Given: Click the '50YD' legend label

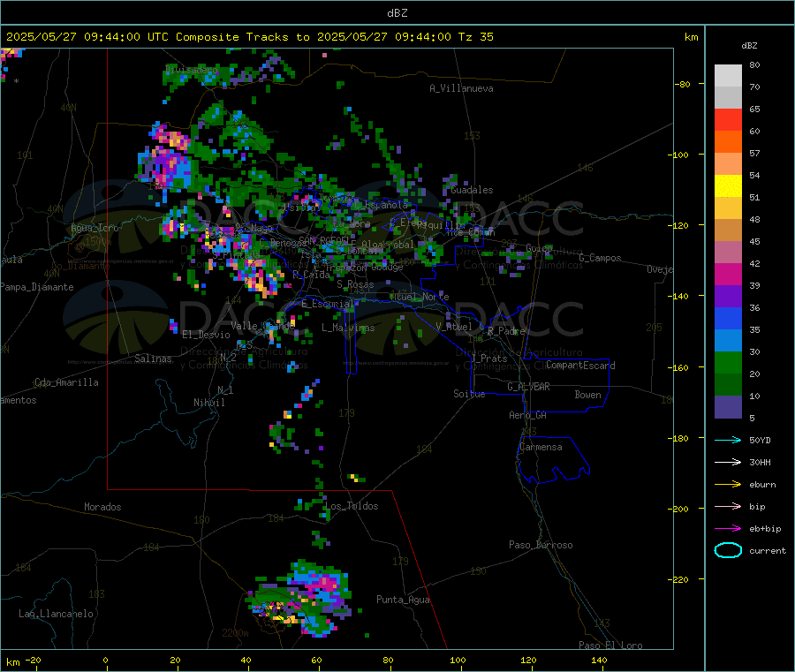Looking at the screenshot, I should [760, 440].
